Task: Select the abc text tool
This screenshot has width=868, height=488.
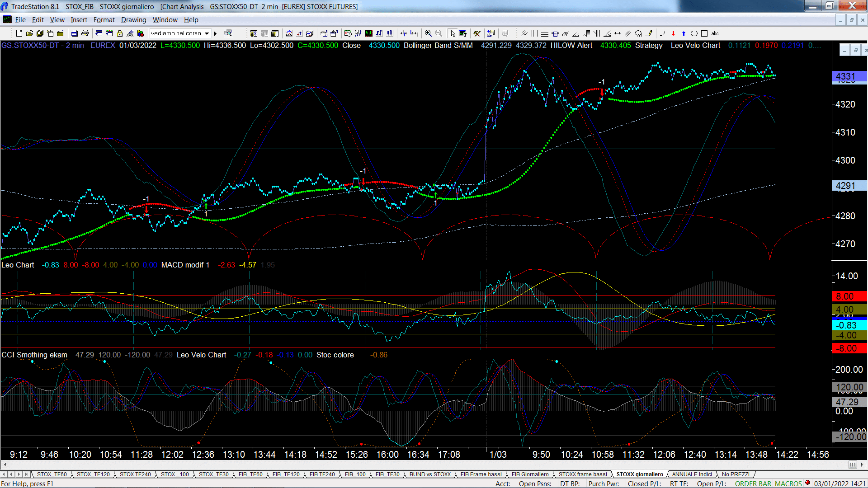Action: [715, 33]
